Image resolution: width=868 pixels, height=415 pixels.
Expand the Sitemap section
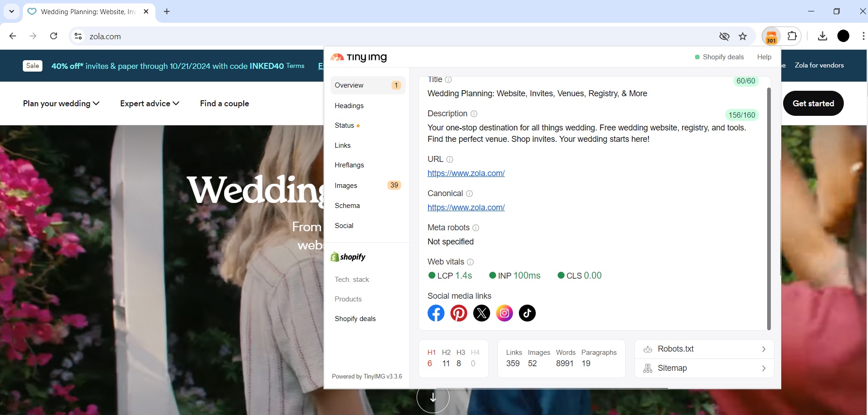click(x=704, y=368)
